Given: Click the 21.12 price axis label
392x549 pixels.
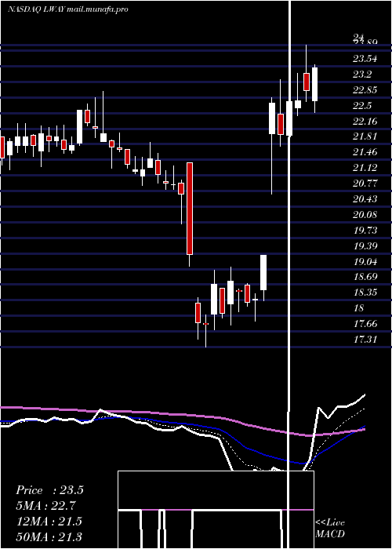Looking at the screenshot, I should point(365,168).
